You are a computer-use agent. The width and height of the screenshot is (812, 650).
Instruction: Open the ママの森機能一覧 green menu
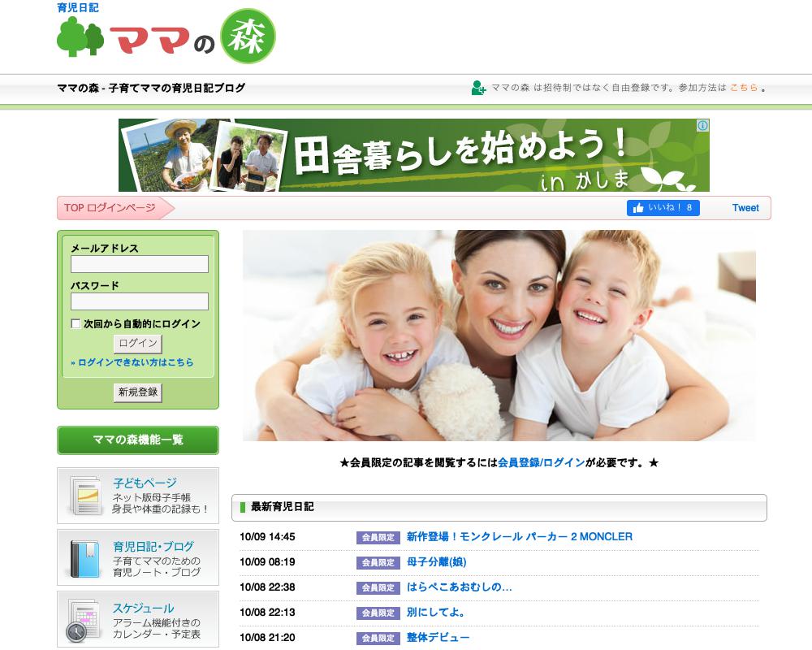(138, 440)
